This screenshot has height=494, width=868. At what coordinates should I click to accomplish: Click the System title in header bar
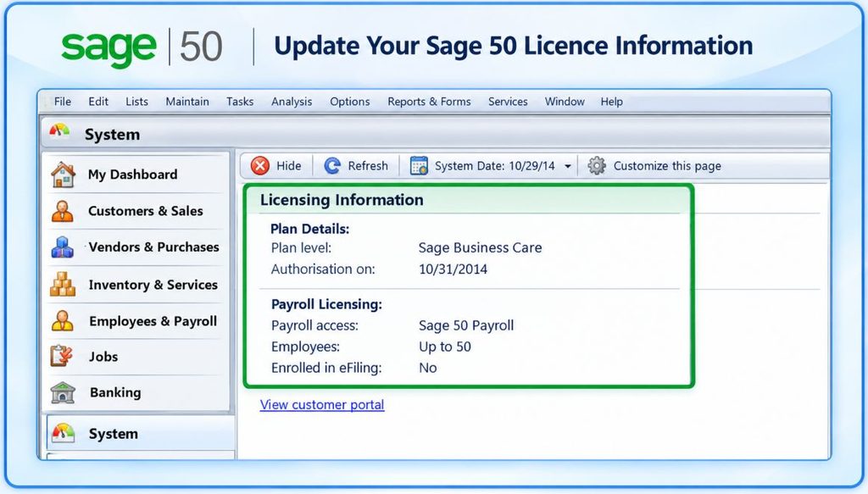pos(113,135)
